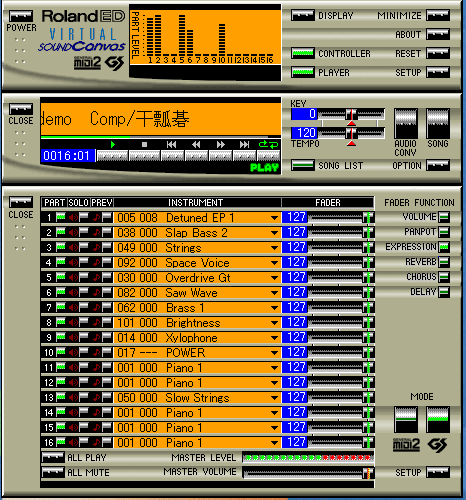Switch to GS mode
Image resolution: width=466 pixels, height=500 pixels.
click(x=438, y=420)
